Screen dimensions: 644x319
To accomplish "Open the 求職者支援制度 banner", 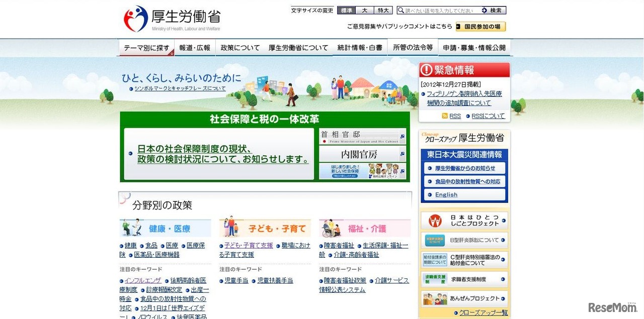I will 464,279.
